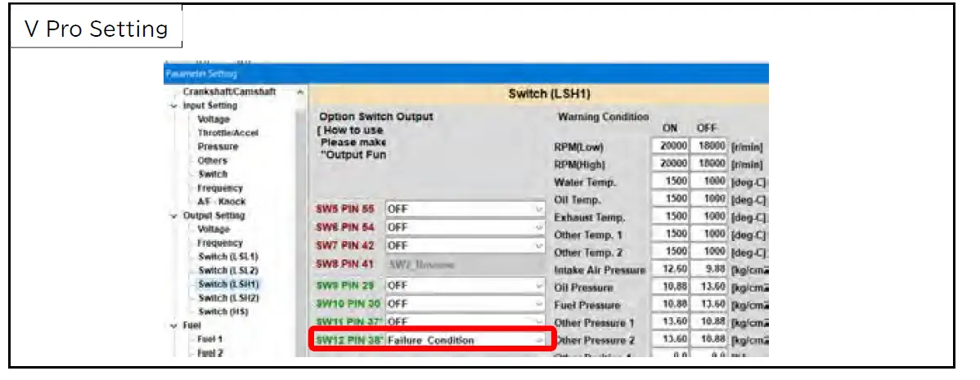The height and width of the screenshot is (380, 980).
Task: Edit Other Pressure 2 OFF value
Action: (x=710, y=340)
